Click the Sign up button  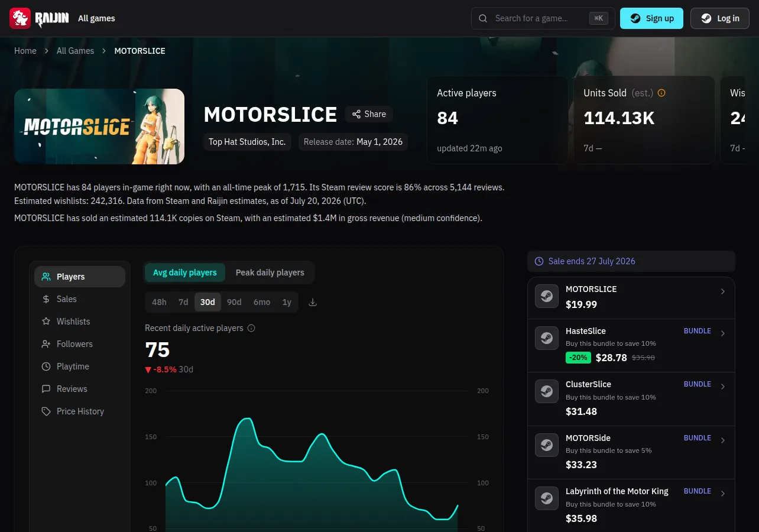651,18
